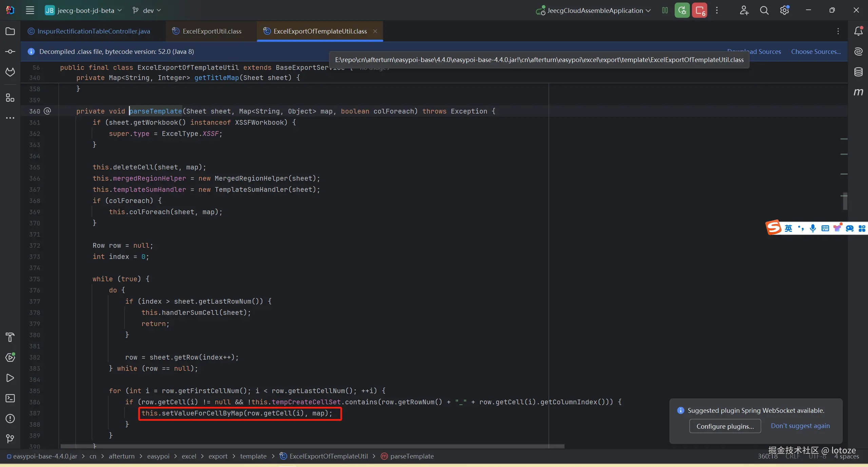Open the Database tool window
Viewport: 868px width, 467px height.
(858, 72)
